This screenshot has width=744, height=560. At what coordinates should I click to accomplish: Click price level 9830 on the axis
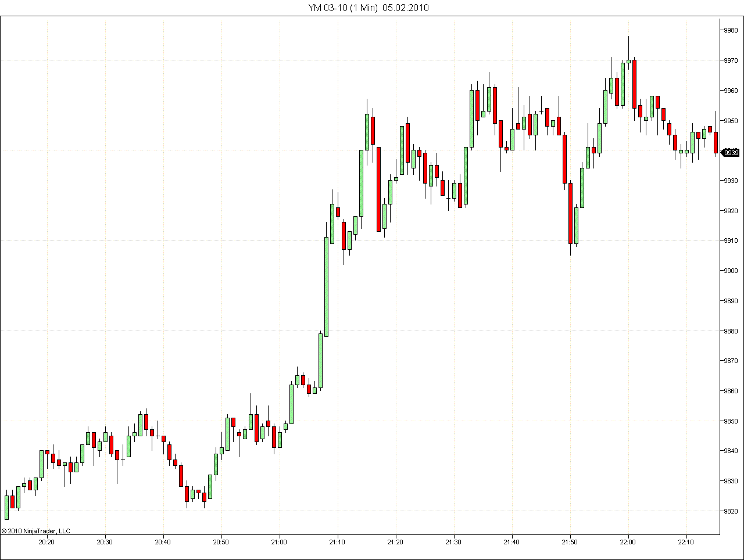[x=730, y=481]
